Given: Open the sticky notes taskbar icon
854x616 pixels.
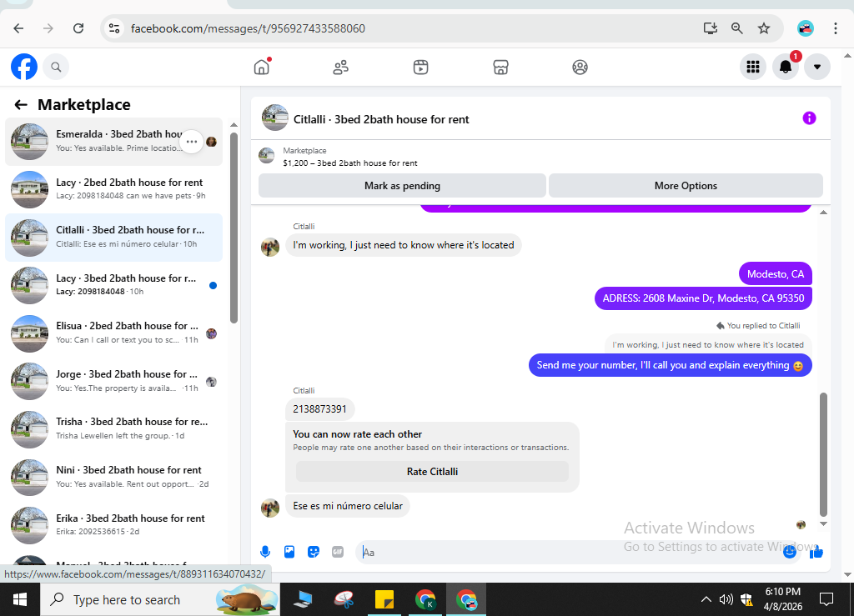Looking at the screenshot, I should [384, 599].
